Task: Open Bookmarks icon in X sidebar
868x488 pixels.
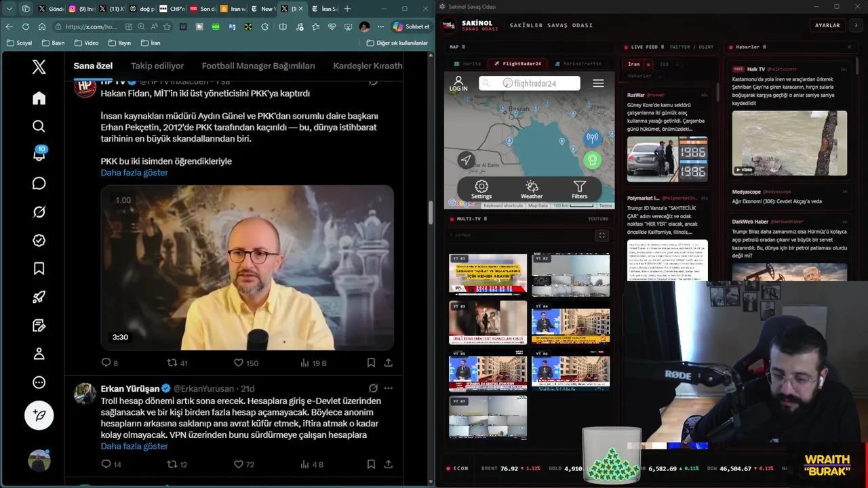Action: pyautogui.click(x=39, y=269)
